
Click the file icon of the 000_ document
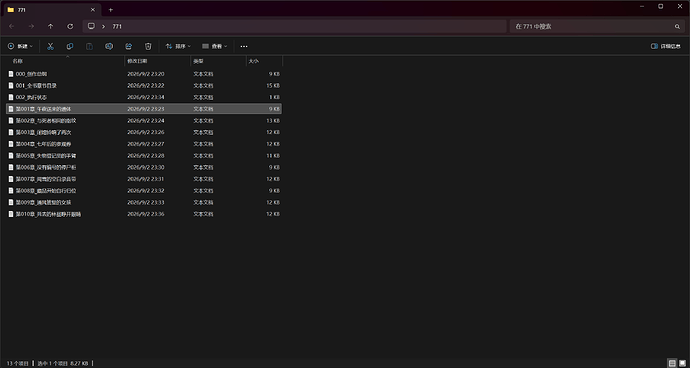coord(11,74)
